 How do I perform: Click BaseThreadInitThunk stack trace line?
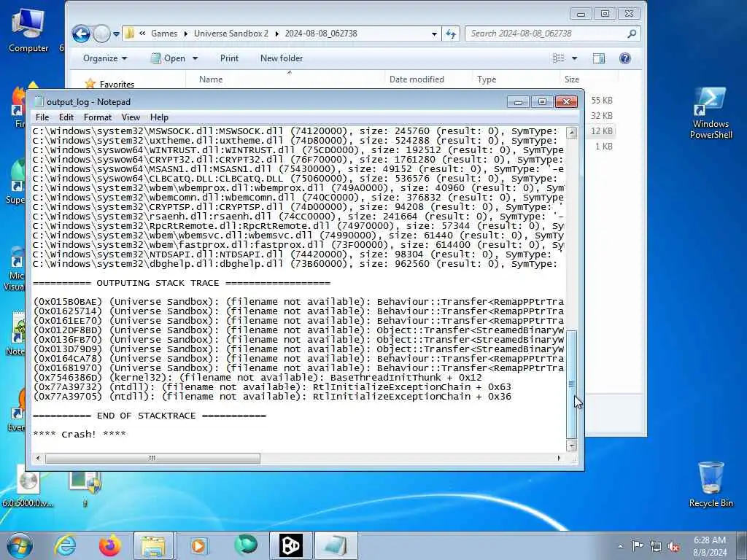[x=258, y=377]
